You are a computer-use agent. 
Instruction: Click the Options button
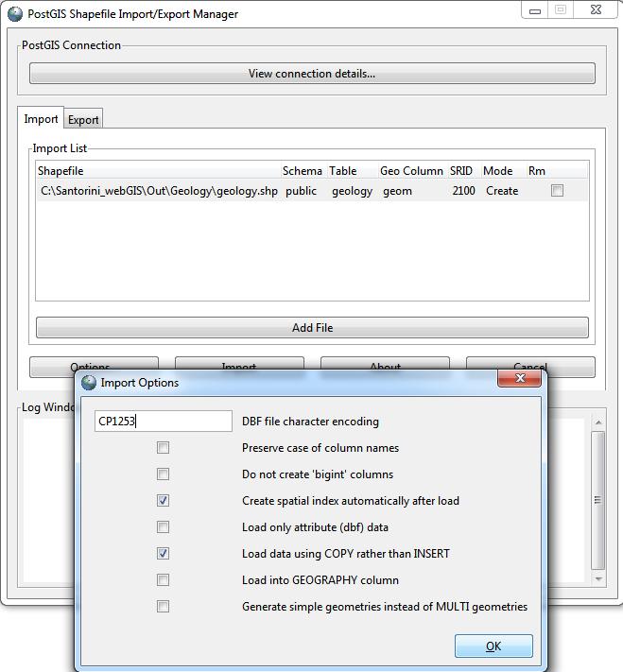click(x=94, y=364)
